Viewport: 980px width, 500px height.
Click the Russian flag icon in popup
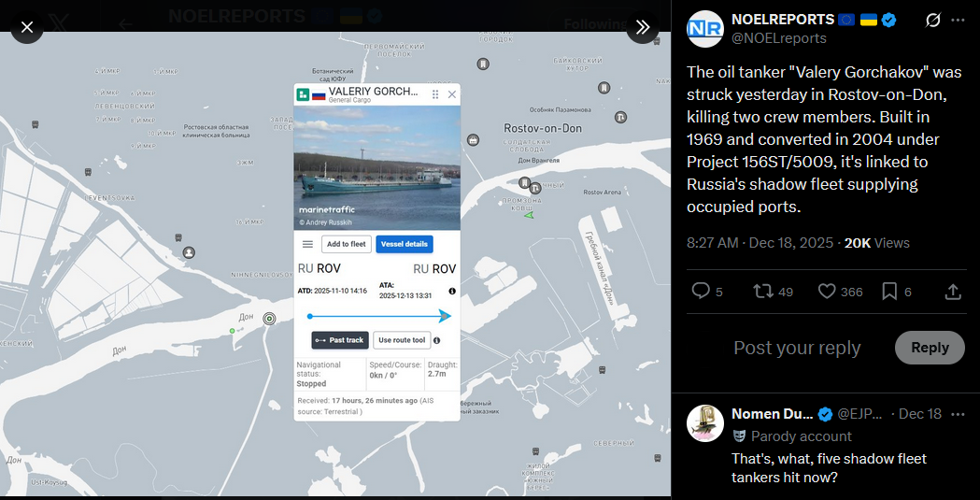coord(319,95)
